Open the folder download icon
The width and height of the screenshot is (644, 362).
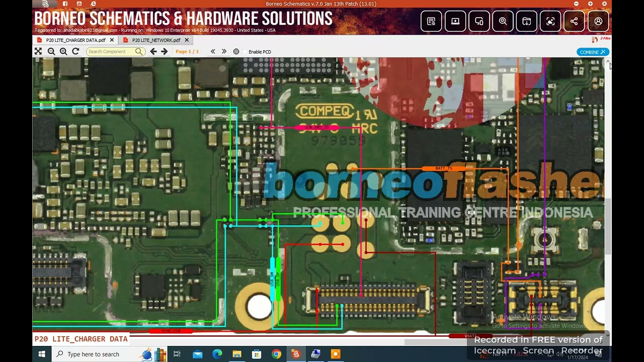click(526, 22)
